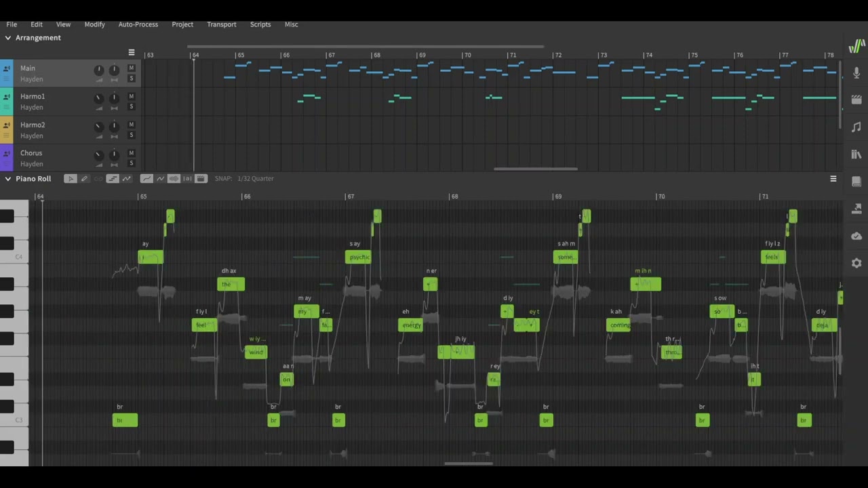Open the Transport menu
The height and width of the screenshot is (488, 868).
coord(222,24)
